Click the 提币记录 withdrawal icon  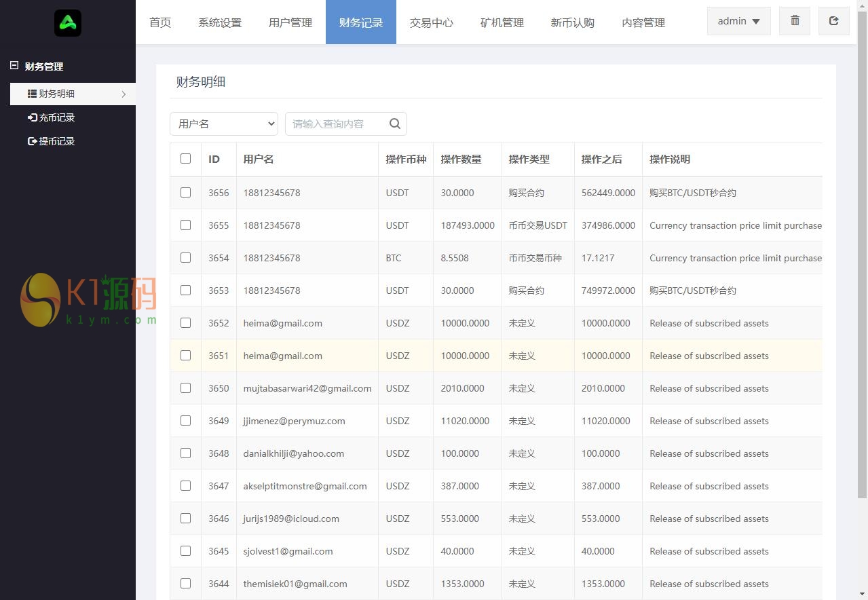[x=32, y=141]
